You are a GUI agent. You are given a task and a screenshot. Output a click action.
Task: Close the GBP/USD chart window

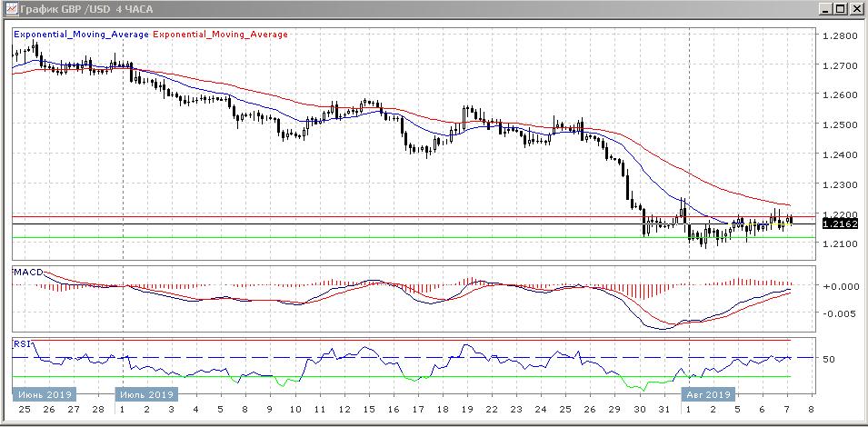(856, 8)
